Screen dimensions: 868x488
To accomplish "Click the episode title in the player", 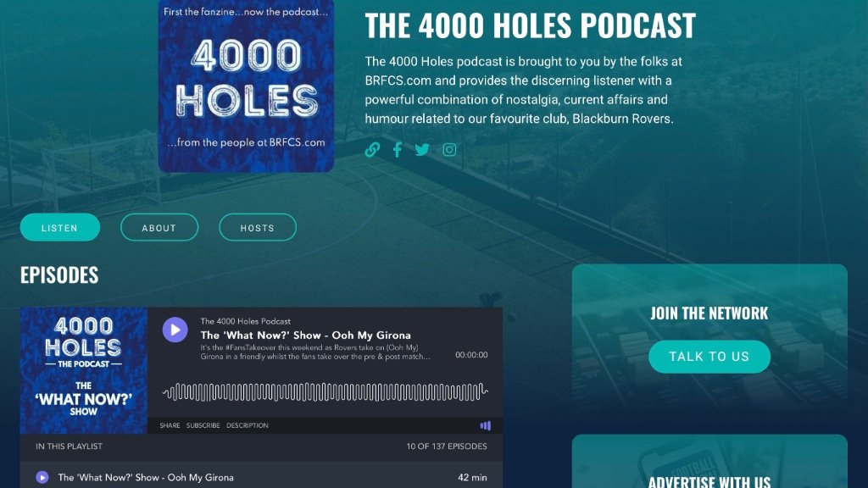I will (305, 335).
